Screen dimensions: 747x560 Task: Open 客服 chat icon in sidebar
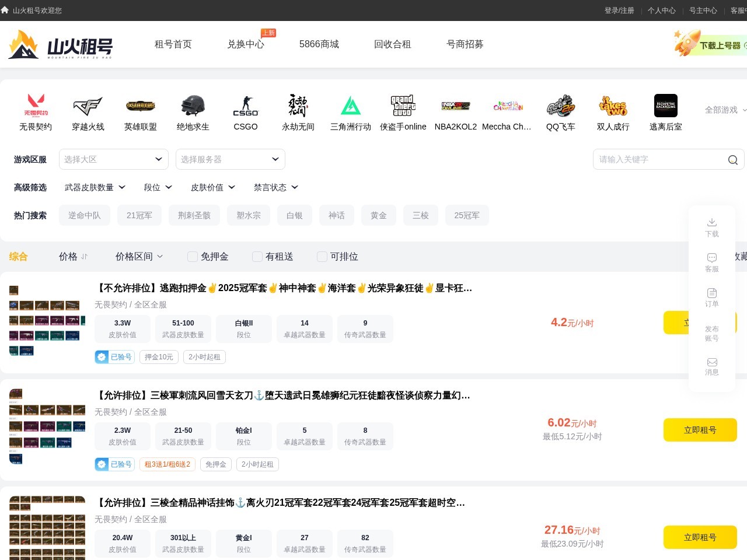pyautogui.click(x=712, y=257)
